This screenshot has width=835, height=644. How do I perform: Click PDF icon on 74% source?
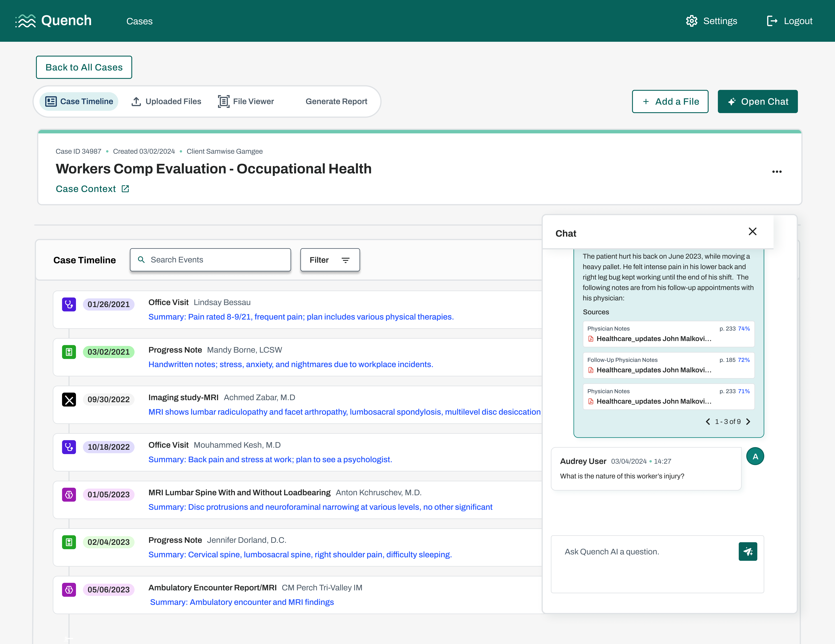(591, 339)
